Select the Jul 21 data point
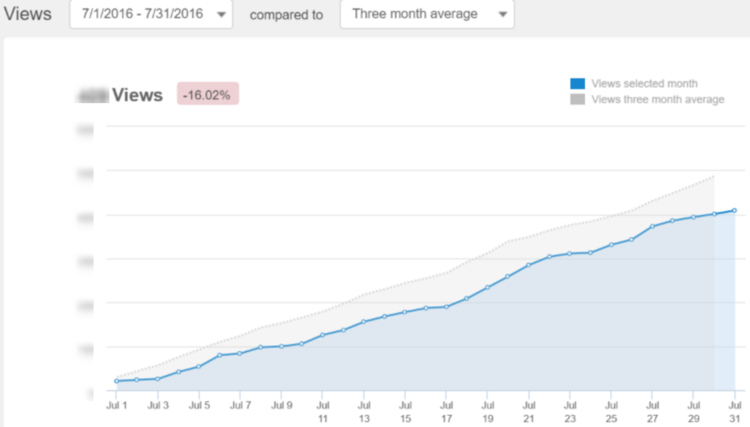The image size is (750, 427). point(528,265)
